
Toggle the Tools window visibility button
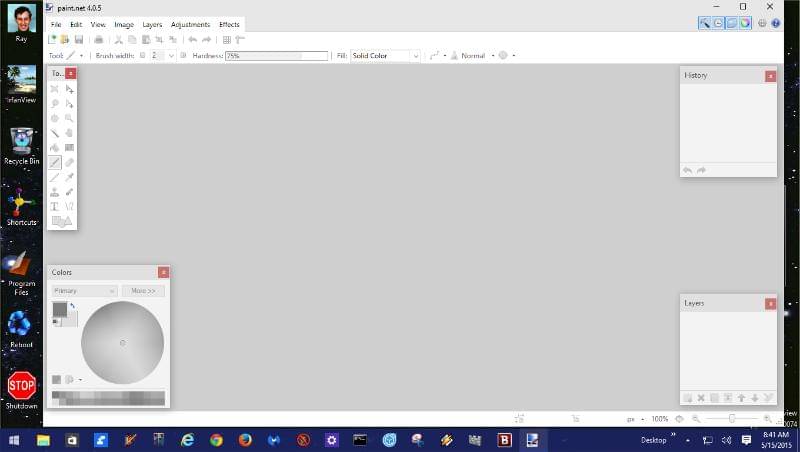[x=705, y=23]
